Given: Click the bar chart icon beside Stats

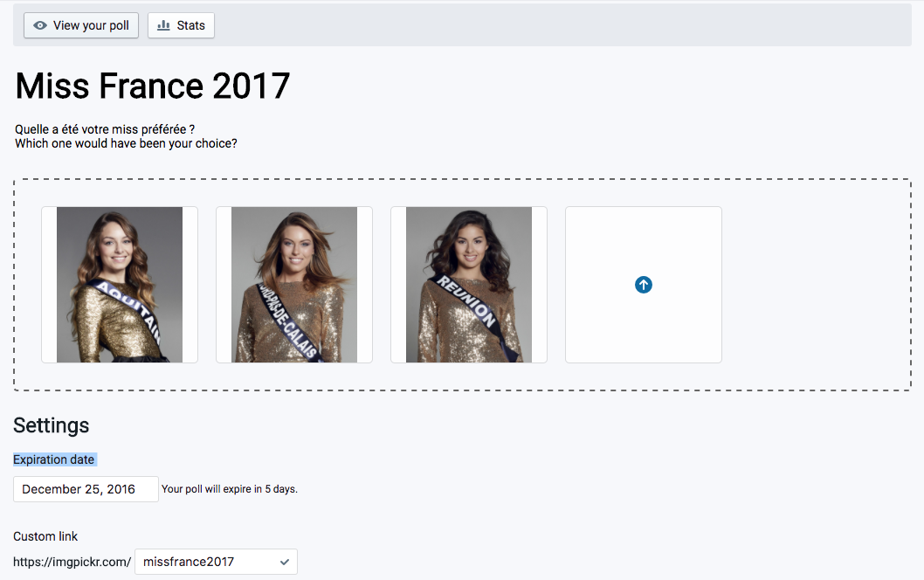Looking at the screenshot, I should pos(162,25).
